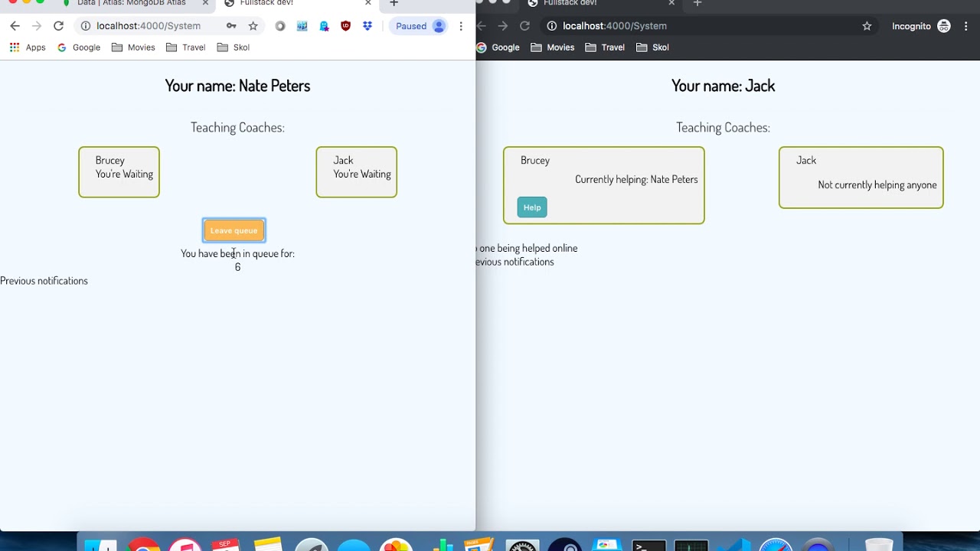Click the Help button on Brucey's card

532,207
